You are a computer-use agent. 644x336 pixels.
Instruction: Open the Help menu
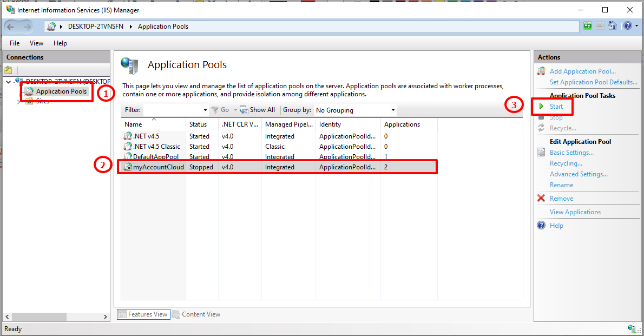tap(60, 43)
